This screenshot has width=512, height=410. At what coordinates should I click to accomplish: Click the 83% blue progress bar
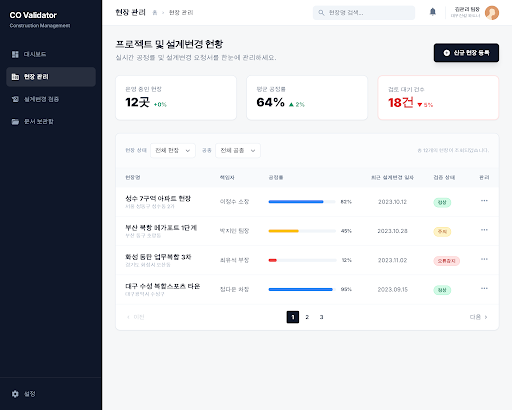(x=302, y=202)
